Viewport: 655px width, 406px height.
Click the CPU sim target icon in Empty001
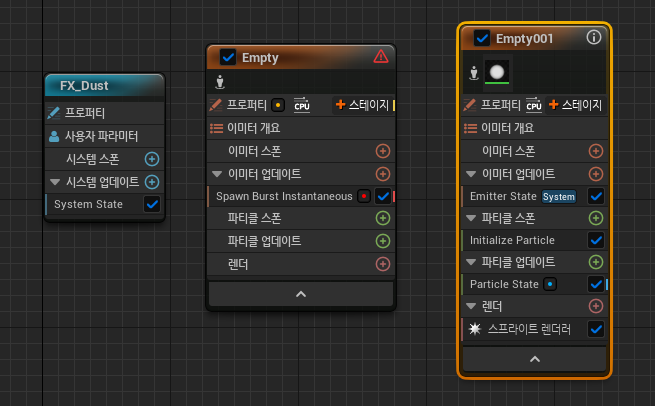point(534,105)
